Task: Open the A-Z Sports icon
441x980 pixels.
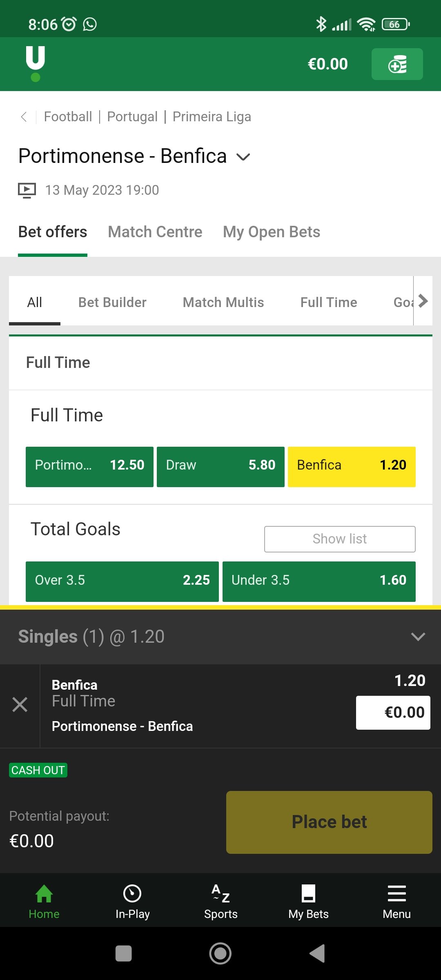Action: (220, 893)
